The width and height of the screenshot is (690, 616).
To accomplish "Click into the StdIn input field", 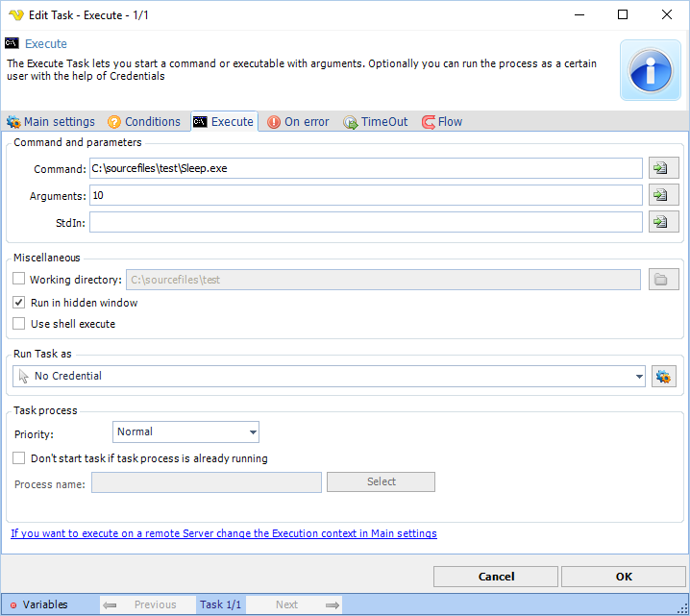I will pyautogui.click(x=366, y=222).
